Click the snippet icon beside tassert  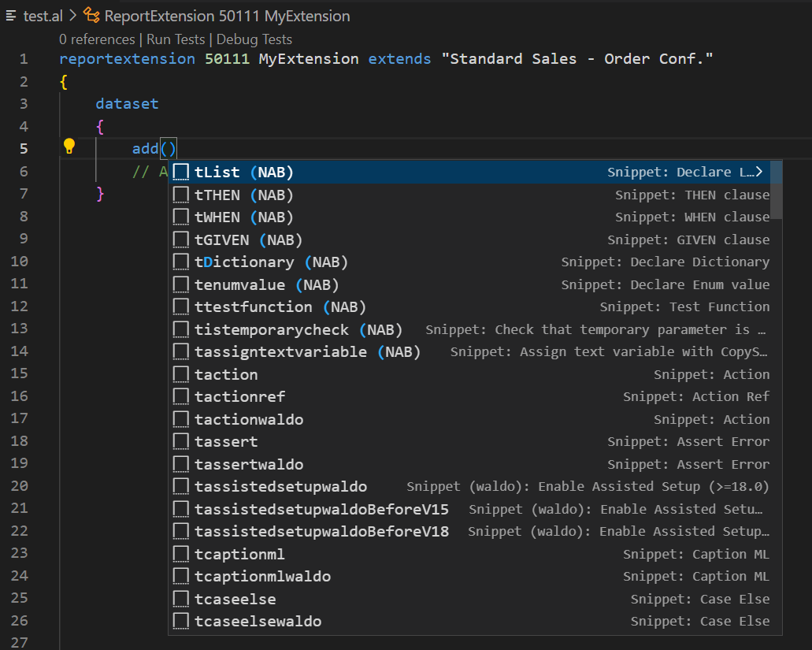pos(181,442)
